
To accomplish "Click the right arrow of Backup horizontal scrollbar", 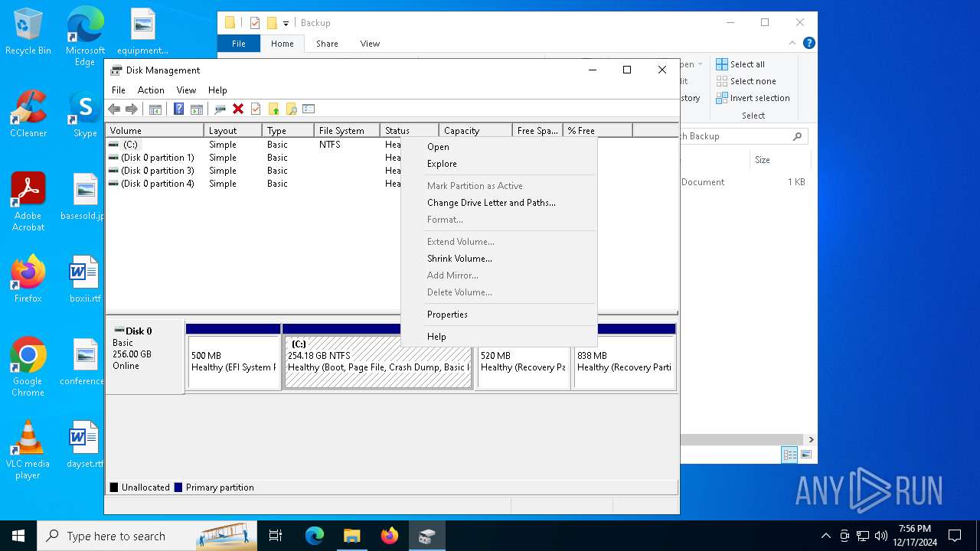I will 811,439.
